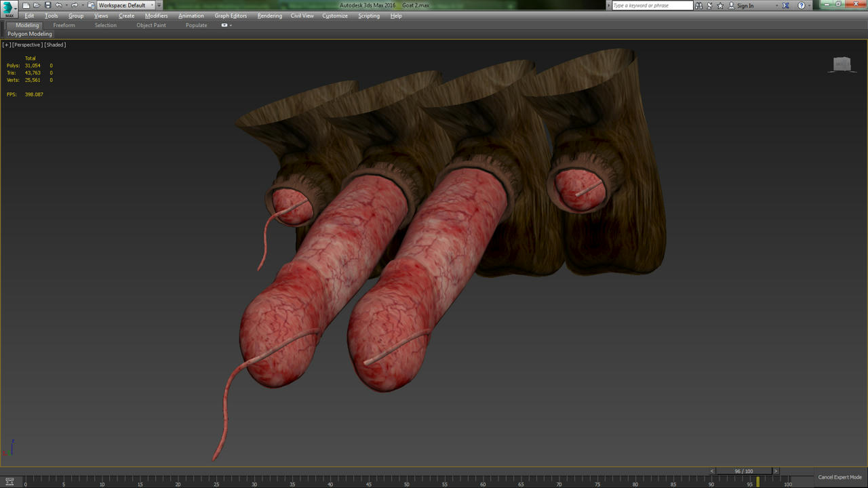This screenshot has height=488, width=868.
Task: Click the 96 / 100 time slider handle
Action: [x=744, y=471]
